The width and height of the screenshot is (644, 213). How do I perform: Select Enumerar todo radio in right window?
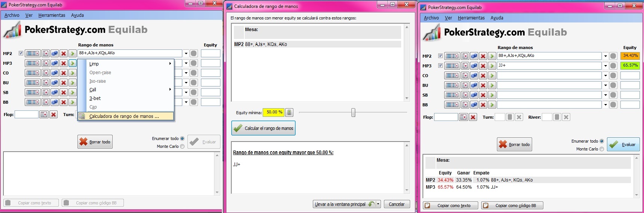point(602,141)
